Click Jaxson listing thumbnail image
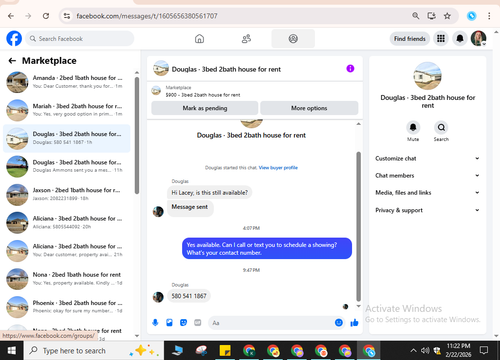This screenshot has height=360, width=500. click(17, 195)
